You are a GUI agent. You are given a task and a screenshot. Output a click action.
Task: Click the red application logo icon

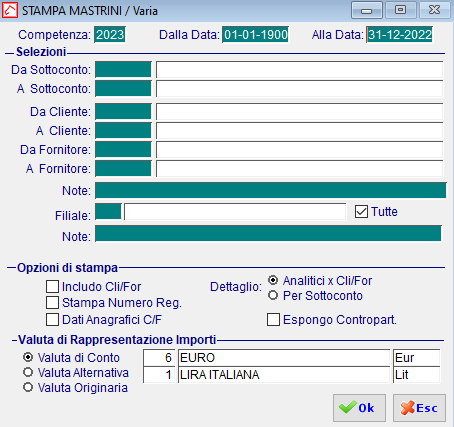(x=10, y=10)
